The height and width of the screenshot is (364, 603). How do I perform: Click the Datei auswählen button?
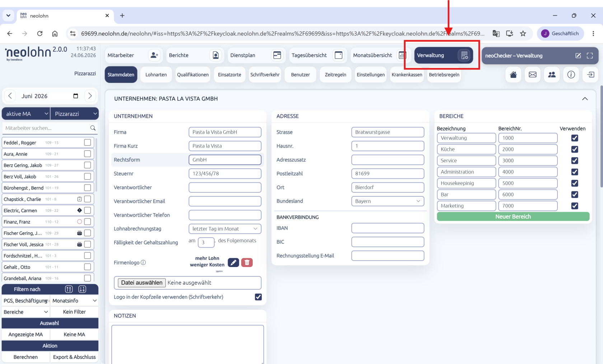142,283
